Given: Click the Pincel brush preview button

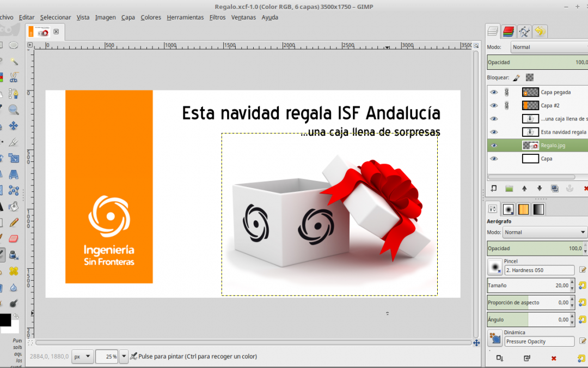Looking at the screenshot, I should [x=495, y=267].
